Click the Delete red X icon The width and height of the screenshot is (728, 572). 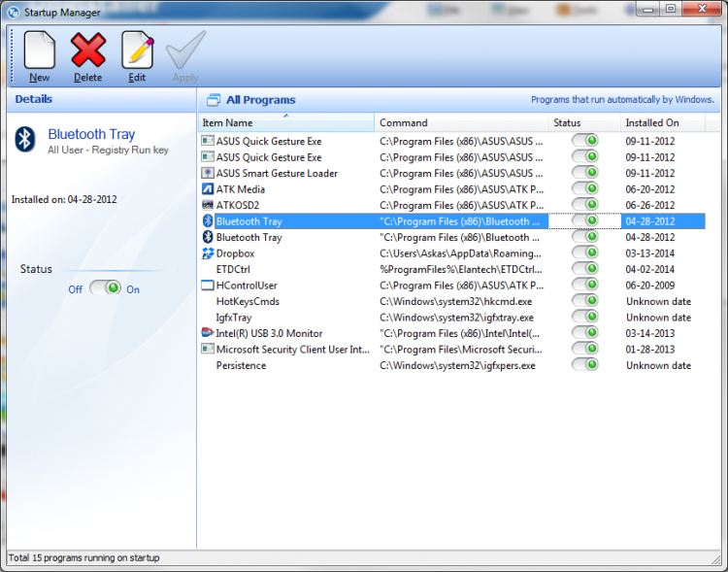pos(87,50)
